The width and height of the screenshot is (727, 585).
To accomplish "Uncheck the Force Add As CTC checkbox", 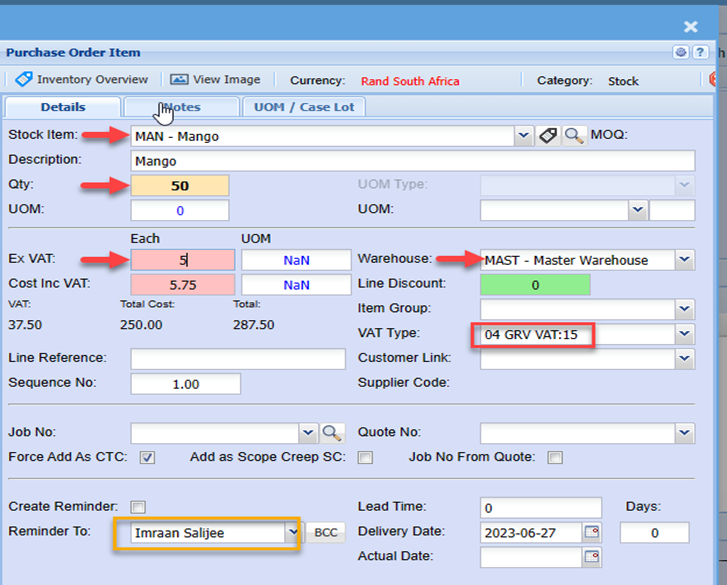I will tap(147, 458).
